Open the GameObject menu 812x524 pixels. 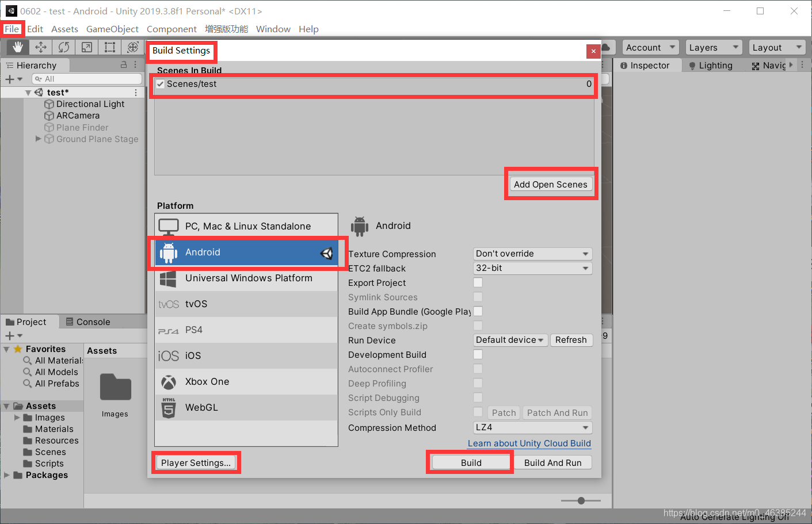(112, 29)
